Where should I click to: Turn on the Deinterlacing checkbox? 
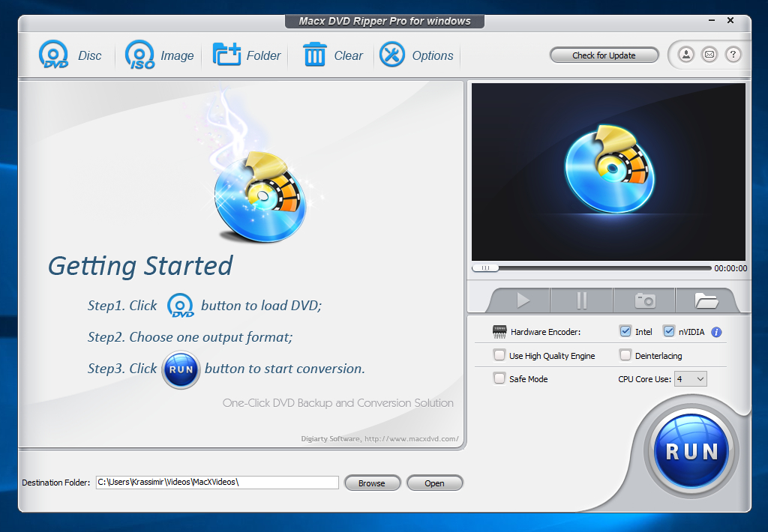tap(625, 355)
